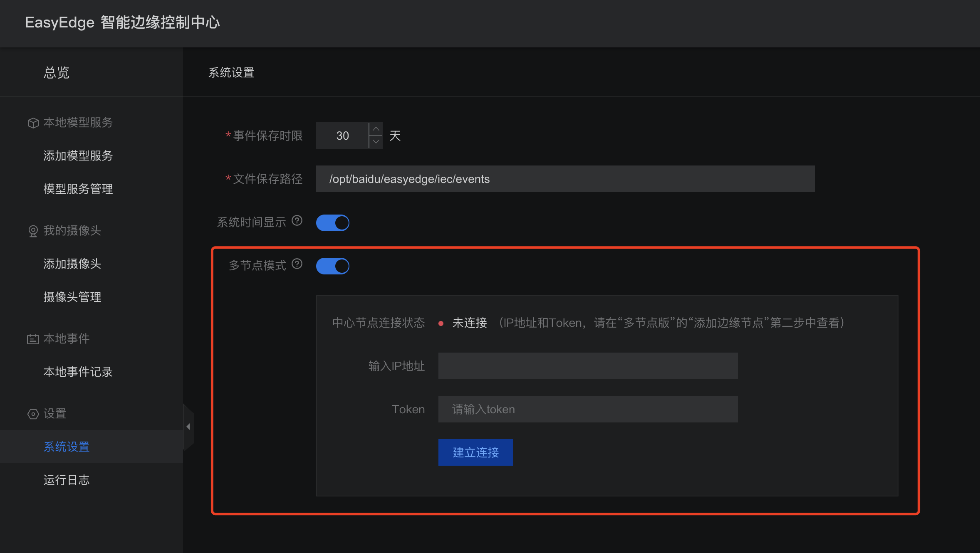Collapse the sidebar with the arrow handle
Screen dimensions: 980x553
click(x=188, y=427)
